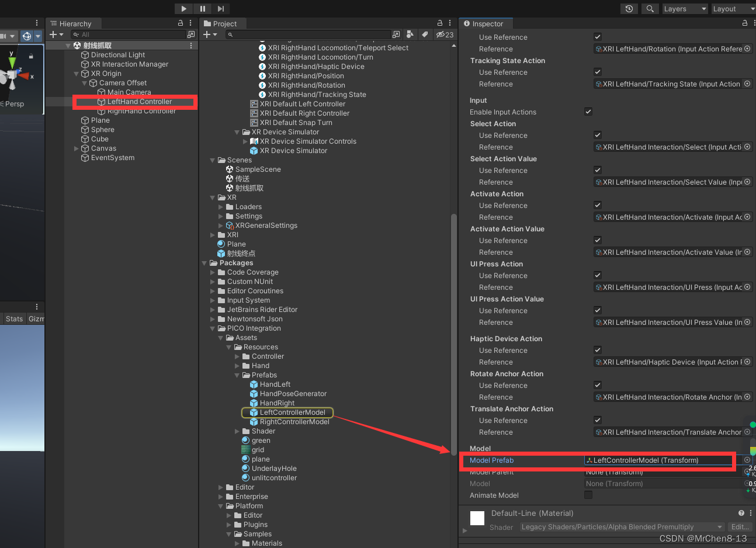This screenshot has width=756, height=548.
Task: Lock the Inspector panel with the padlock icon
Action: 744,22
